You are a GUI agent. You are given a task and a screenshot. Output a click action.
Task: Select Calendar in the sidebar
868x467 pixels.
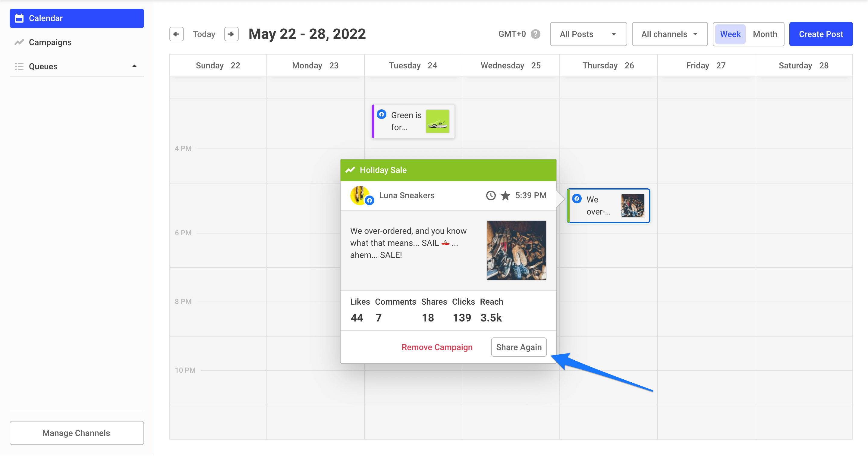click(77, 18)
